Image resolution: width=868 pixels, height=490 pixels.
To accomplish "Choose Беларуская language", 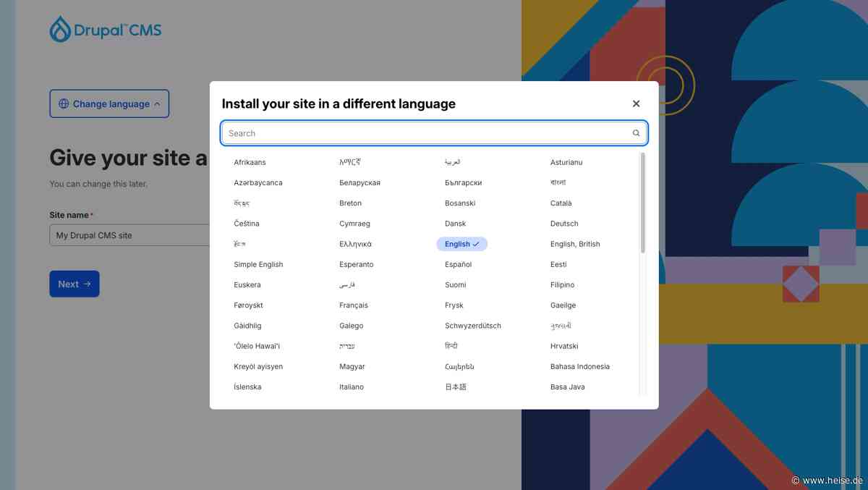I will coord(359,182).
